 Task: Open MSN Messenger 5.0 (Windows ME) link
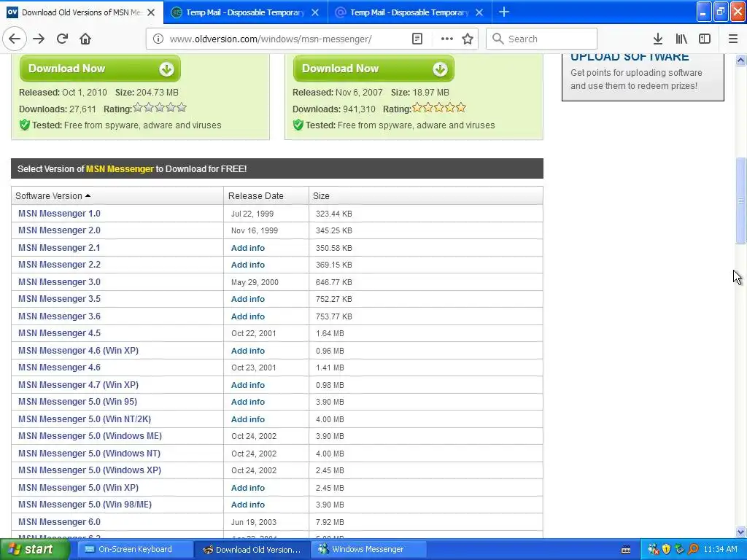(x=90, y=436)
